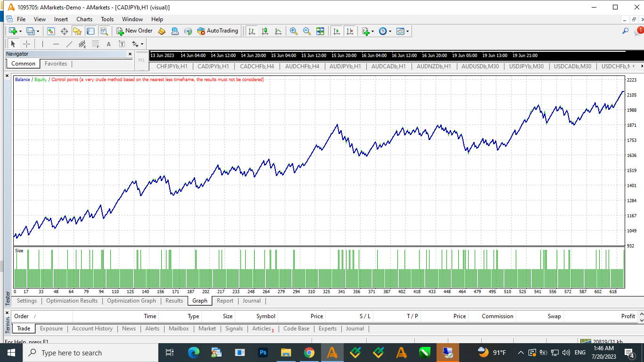The height and width of the screenshot is (362, 644).
Task: Zoom in the chart with magnifier plus
Action: coord(294,31)
